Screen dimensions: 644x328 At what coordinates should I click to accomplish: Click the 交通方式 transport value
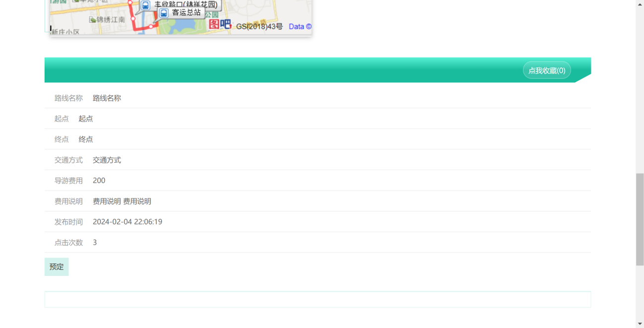pos(107,160)
